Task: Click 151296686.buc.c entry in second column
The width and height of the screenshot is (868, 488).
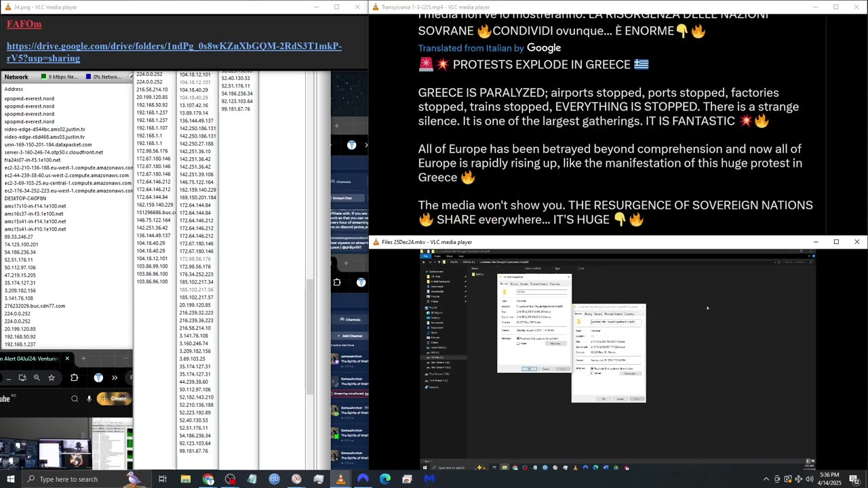Action: click(x=156, y=212)
